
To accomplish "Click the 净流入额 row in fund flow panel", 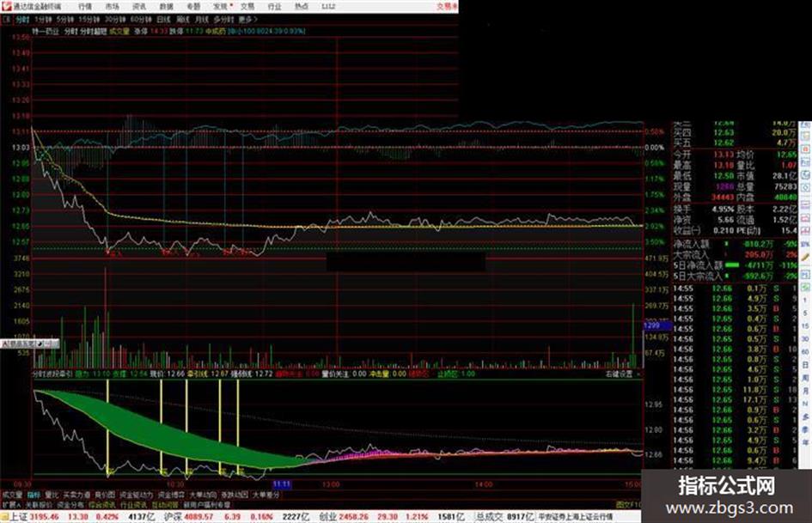I will click(x=736, y=244).
